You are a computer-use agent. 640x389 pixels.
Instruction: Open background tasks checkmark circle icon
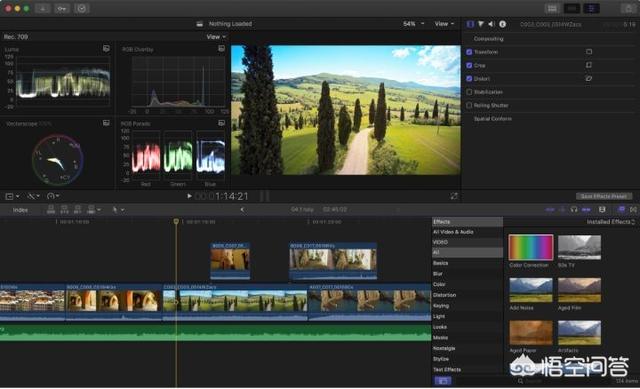tap(82, 9)
